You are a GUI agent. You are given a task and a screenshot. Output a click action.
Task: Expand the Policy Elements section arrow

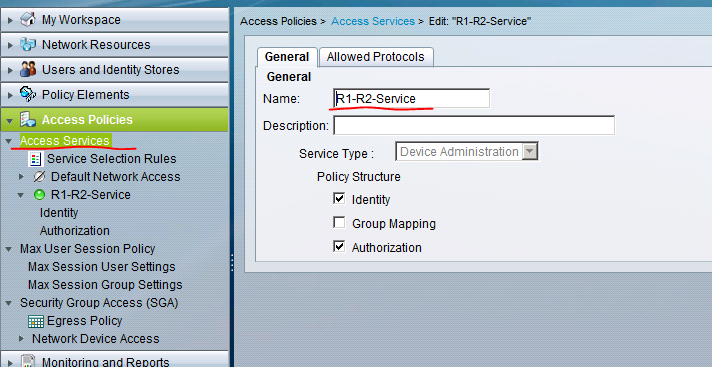click(x=10, y=95)
